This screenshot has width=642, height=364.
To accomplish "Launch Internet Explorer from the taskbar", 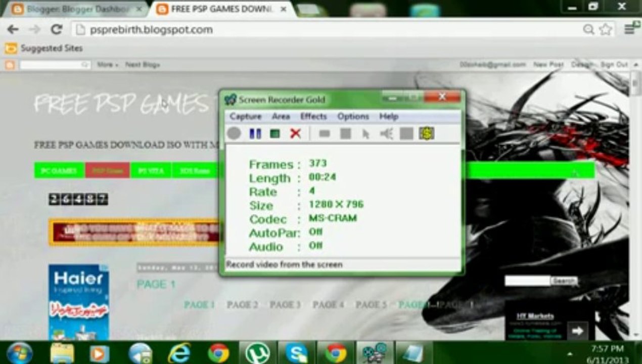I will (x=179, y=353).
